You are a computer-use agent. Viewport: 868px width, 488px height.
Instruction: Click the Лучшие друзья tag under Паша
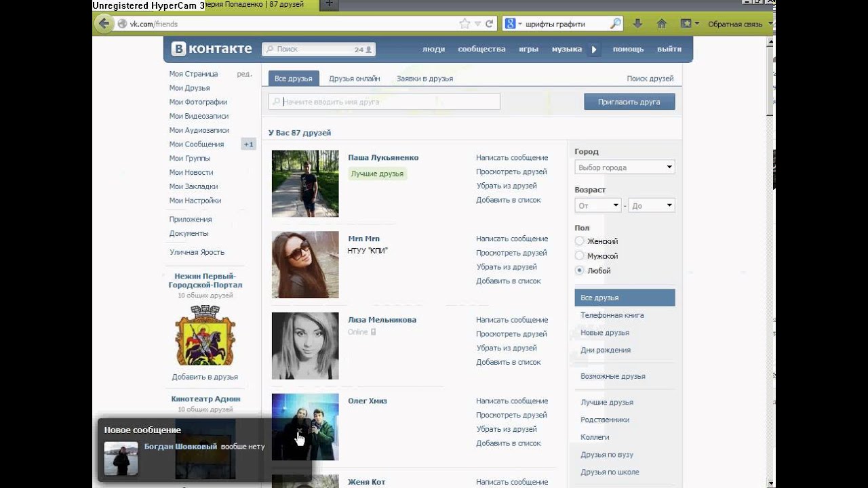tap(377, 174)
